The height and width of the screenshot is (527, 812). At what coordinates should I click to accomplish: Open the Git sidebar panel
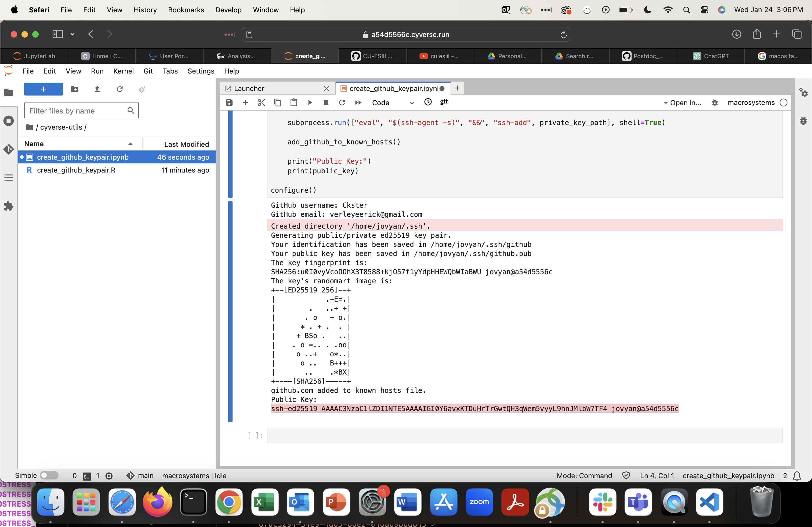pyautogui.click(x=9, y=149)
